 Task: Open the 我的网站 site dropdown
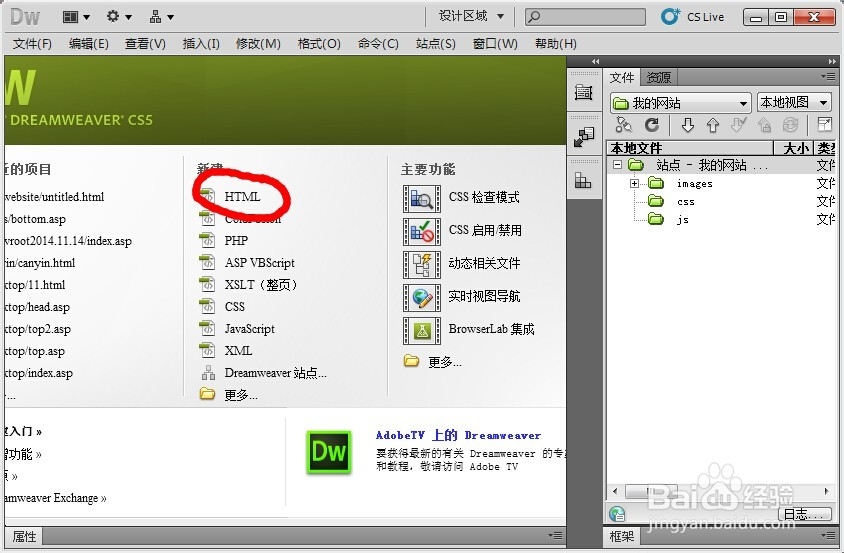pos(681,102)
